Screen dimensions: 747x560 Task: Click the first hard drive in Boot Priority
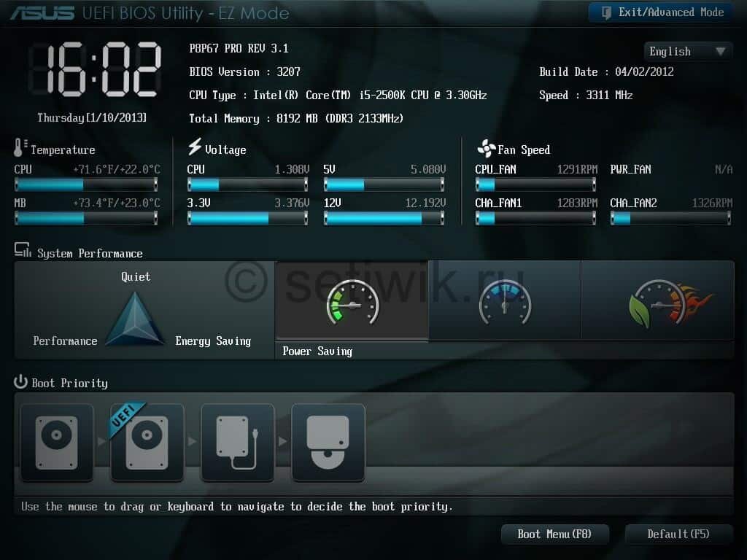pos(57,441)
